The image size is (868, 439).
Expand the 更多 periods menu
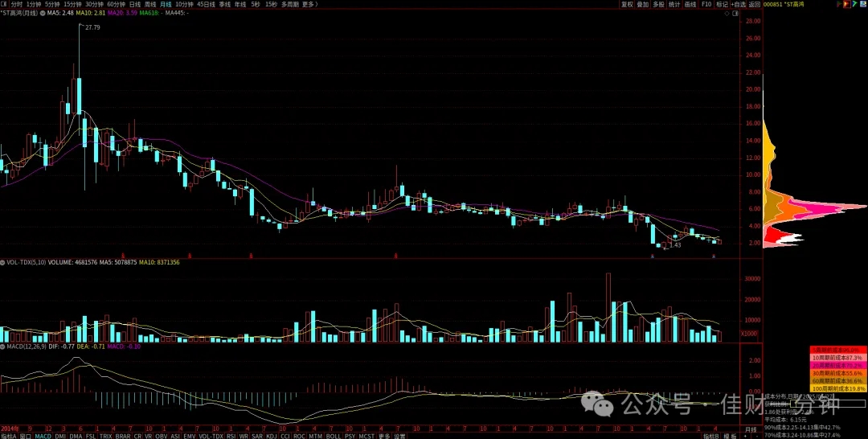310,5
